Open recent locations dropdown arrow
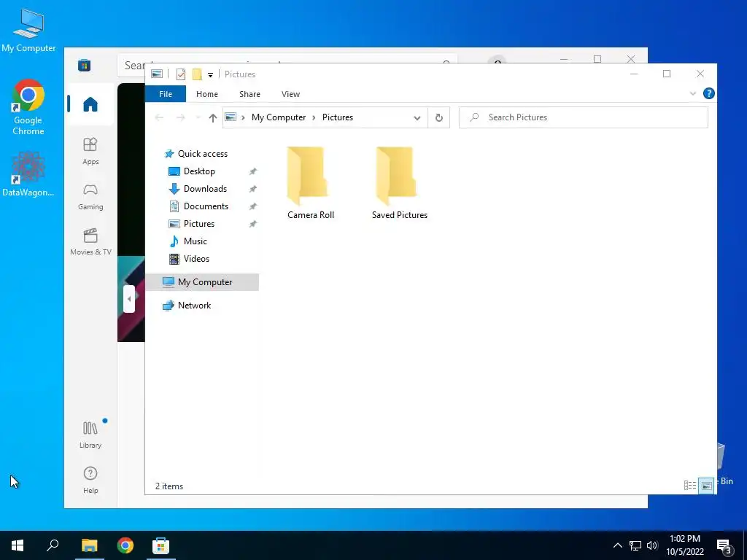The image size is (747, 560). click(198, 117)
